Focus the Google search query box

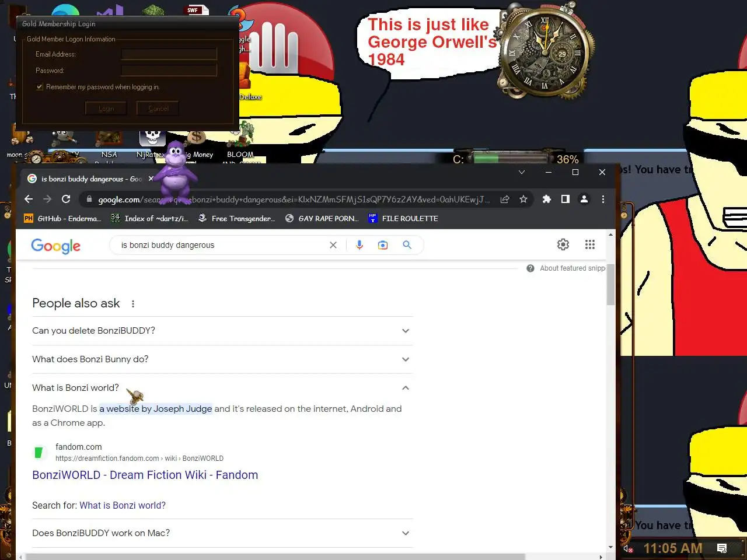(222, 245)
